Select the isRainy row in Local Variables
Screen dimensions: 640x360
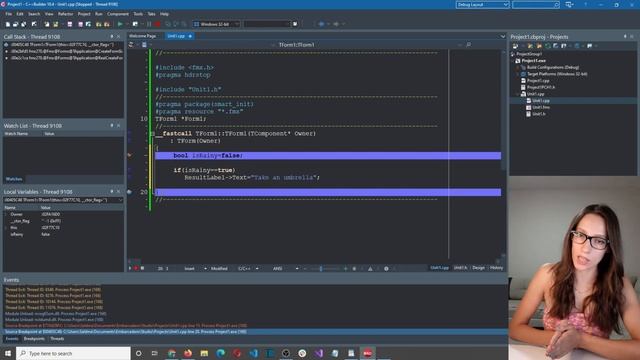pyautogui.click(x=63, y=234)
